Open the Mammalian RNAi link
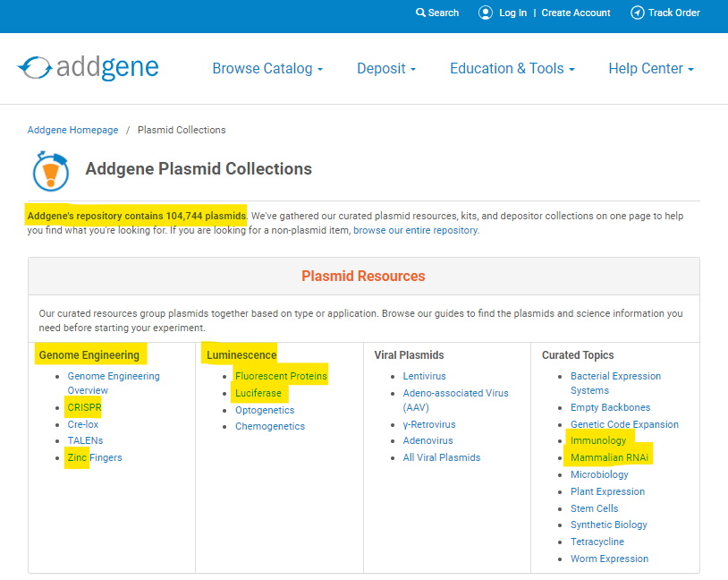The image size is (728, 580). click(x=609, y=457)
